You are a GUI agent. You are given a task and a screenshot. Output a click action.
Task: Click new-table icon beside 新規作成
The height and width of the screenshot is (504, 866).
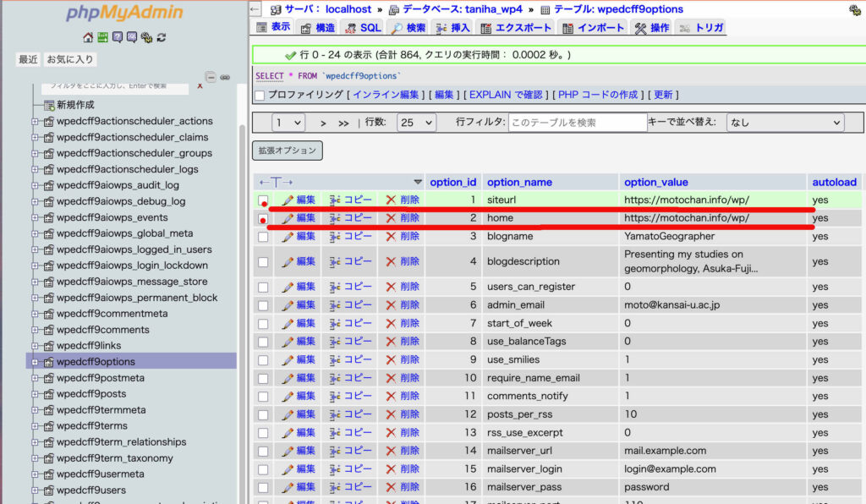pyautogui.click(x=48, y=105)
